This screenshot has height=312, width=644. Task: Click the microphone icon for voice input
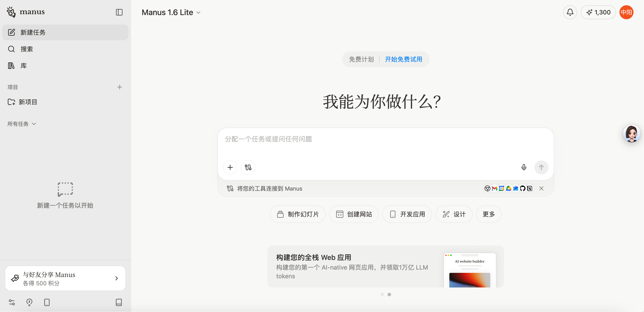(523, 167)
